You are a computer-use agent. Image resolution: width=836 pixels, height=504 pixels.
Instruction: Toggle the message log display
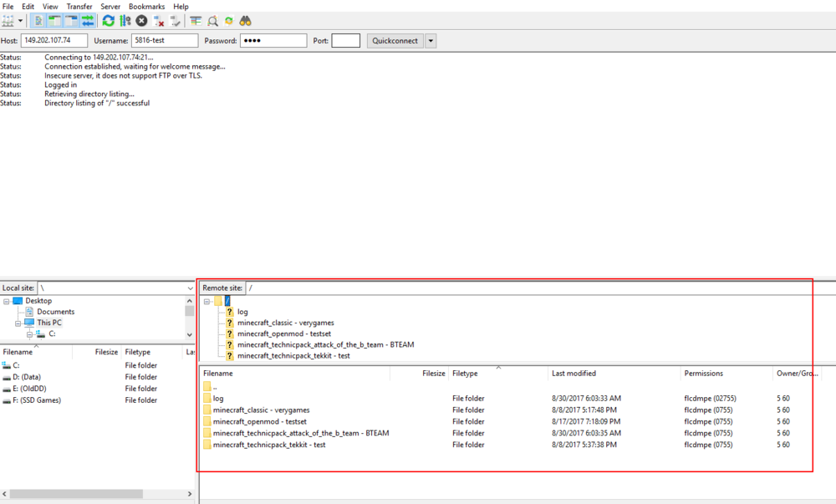click(x=38, y=20)
